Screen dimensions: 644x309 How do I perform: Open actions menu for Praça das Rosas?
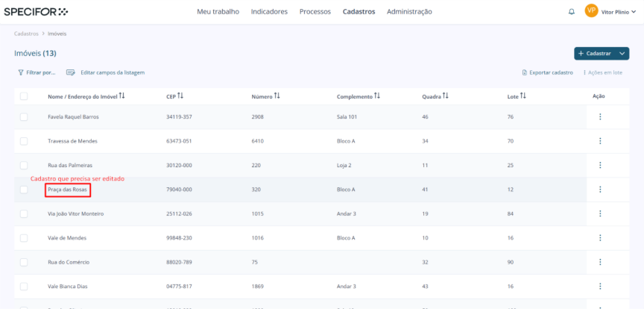tap(600, 190)
